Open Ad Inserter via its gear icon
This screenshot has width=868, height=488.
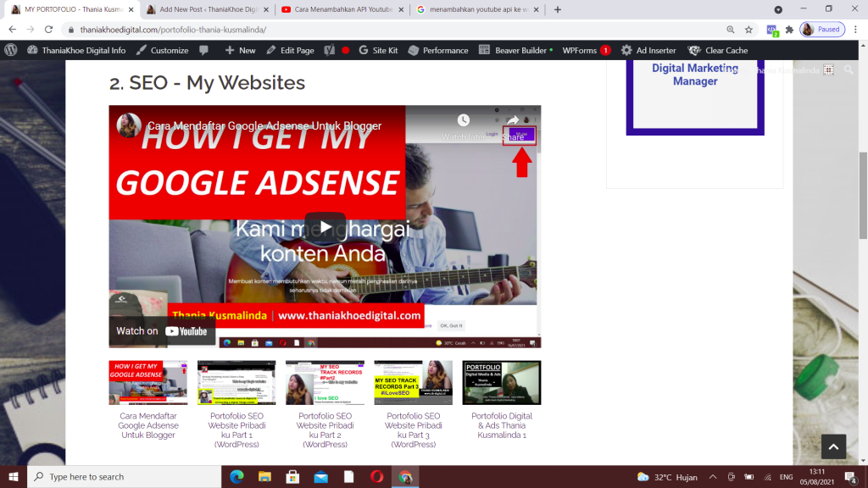click(626, 50)
